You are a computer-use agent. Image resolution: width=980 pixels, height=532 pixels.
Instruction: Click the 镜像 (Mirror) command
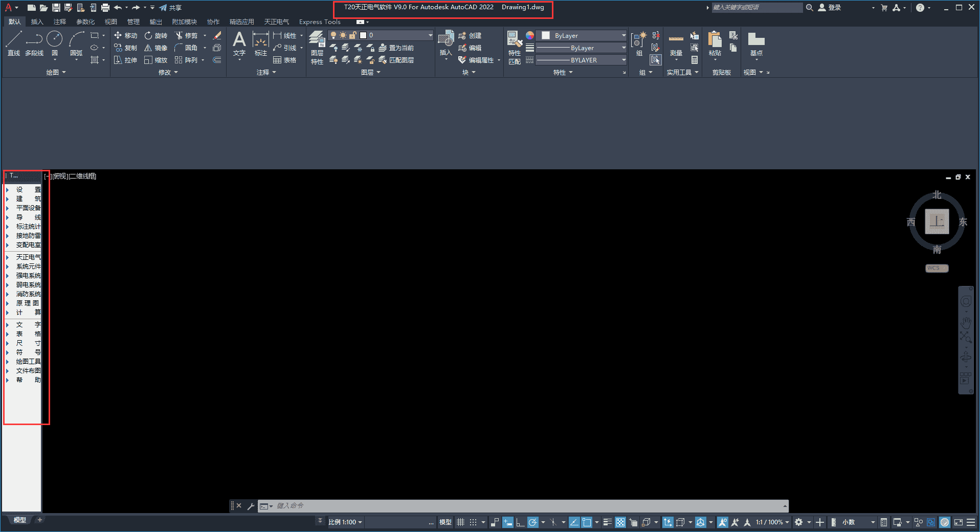pos(156,48)
